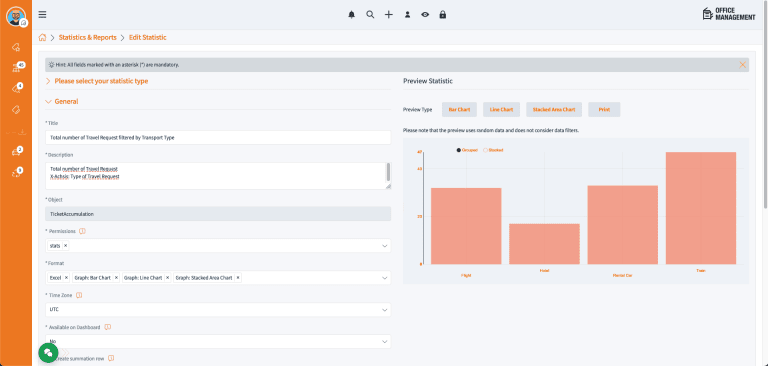
Task: Go to Statistics & Reports breadcrumb link
Action: coord(88,37)
